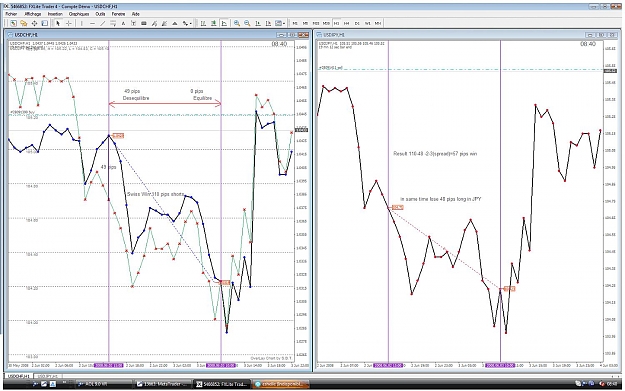
Task: Select the H1 timeframe button
Action: click(336, 24)
